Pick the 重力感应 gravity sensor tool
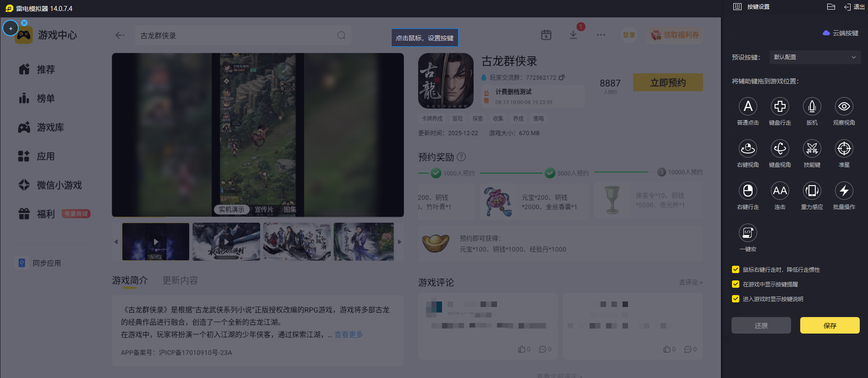Screen dimensions: 868x378 pos(812,191)
